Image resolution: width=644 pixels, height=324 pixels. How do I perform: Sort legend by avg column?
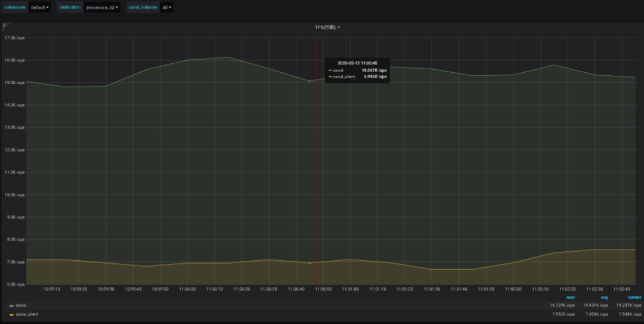(603, 297)
